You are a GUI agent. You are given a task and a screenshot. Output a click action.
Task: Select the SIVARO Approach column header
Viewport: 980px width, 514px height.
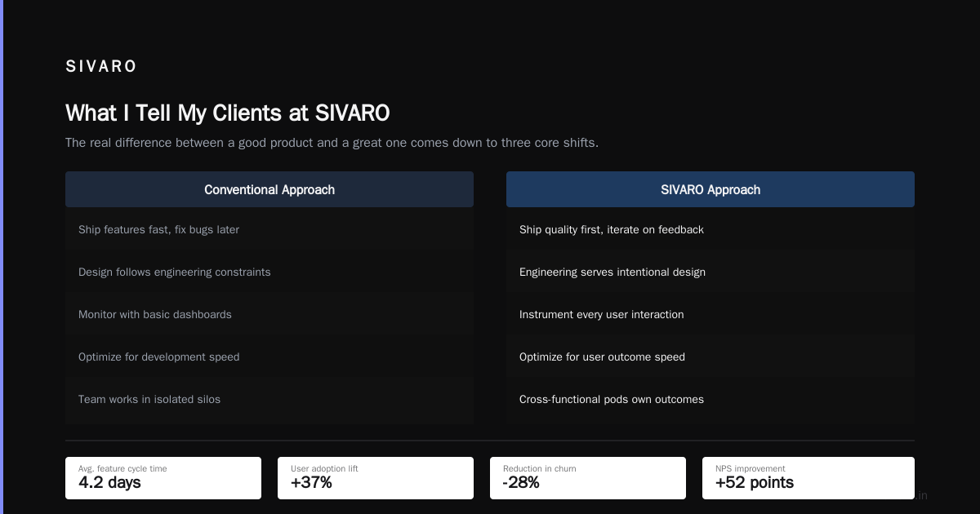pyautogui.click(x=710, y=189)
